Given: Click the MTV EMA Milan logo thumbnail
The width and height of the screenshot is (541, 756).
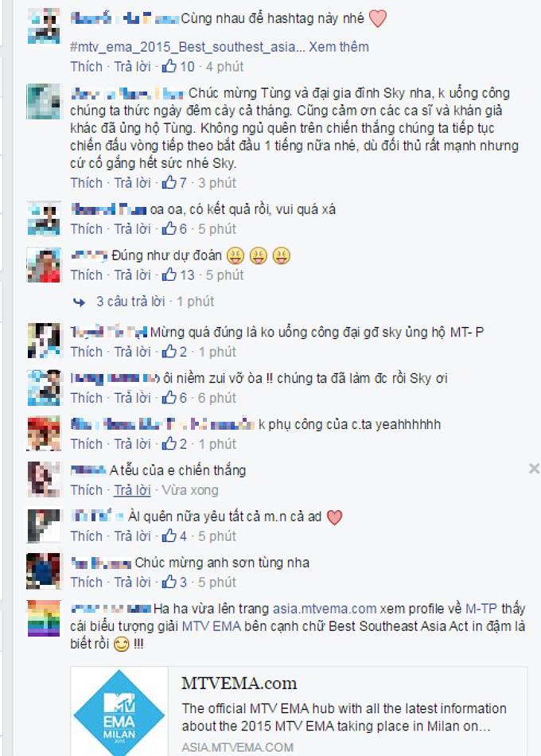Looking at the screenshot, I should click(x=119, y=711).
